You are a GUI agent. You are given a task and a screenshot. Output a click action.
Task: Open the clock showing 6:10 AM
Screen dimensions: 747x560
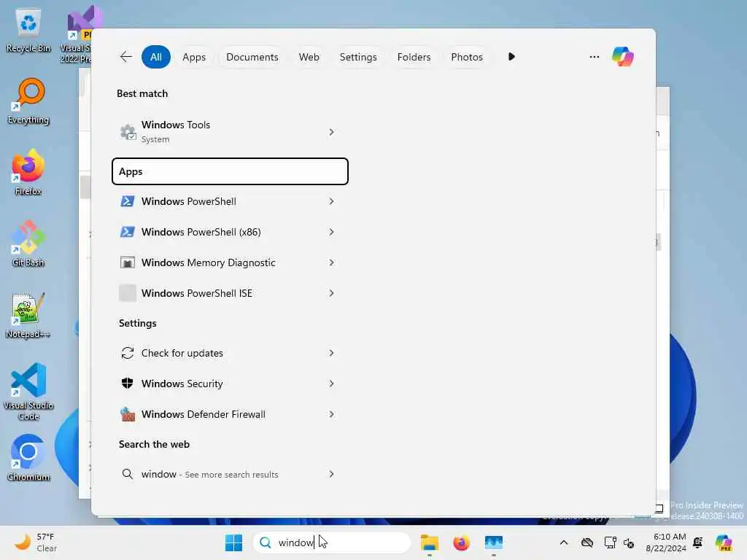(665, 542)
